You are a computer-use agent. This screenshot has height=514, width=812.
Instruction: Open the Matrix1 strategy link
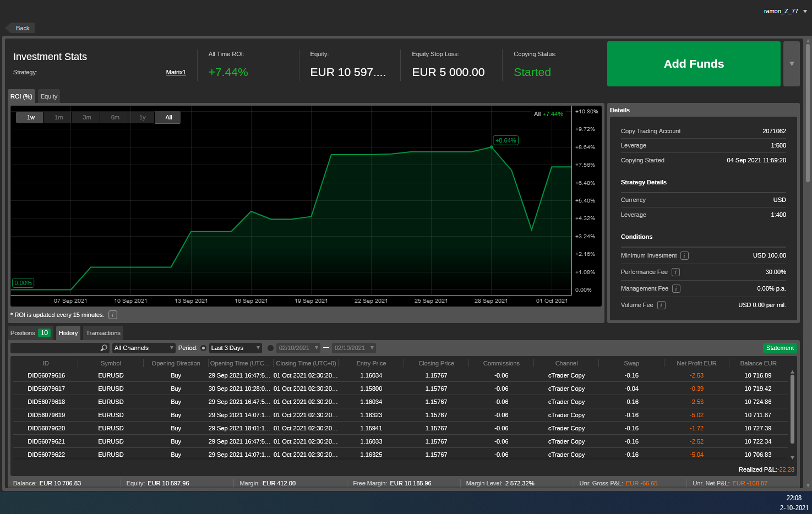(x=176, y=72)
